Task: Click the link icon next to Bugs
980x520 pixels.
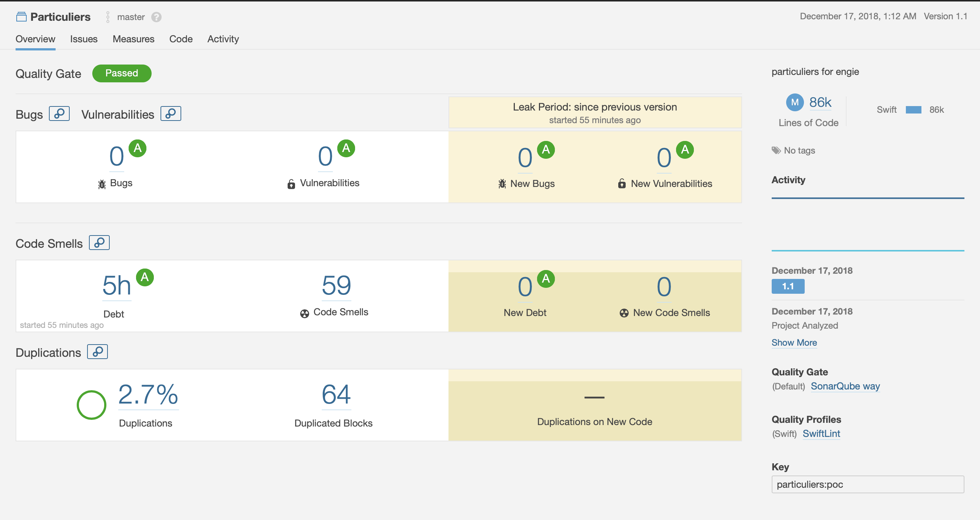Action: [x=59, y=113]
